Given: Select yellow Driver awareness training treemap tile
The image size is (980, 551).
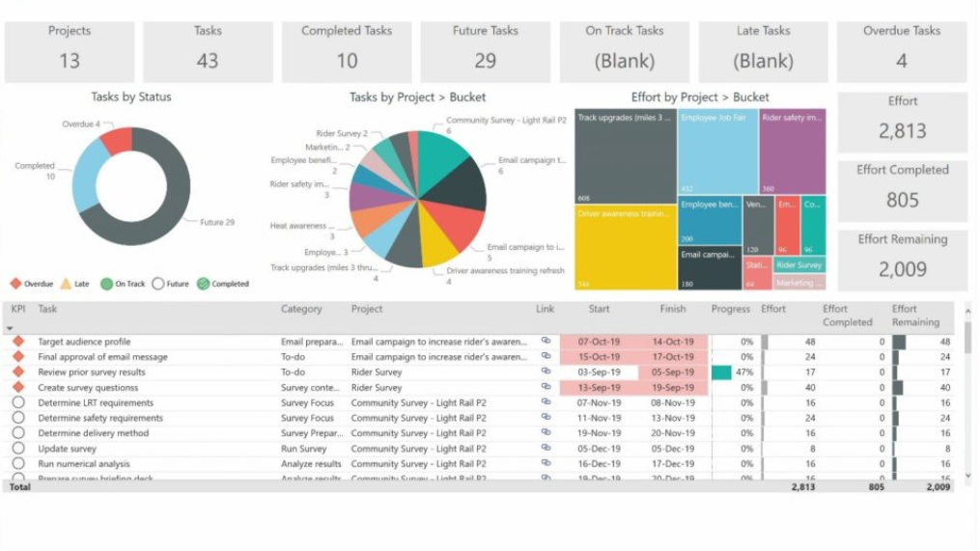Looking at the screenshot, I should tap(626, 247).
